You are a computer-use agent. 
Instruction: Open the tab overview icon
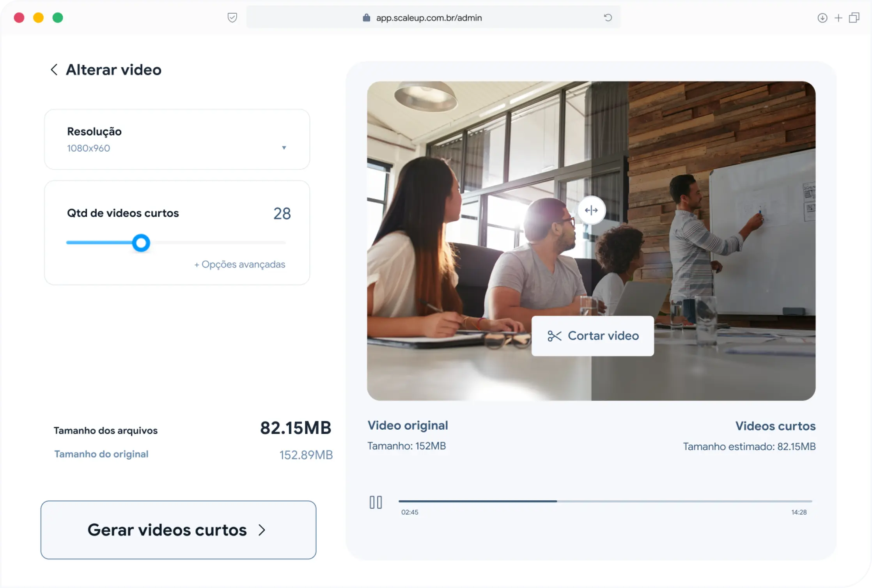[854, 18]
